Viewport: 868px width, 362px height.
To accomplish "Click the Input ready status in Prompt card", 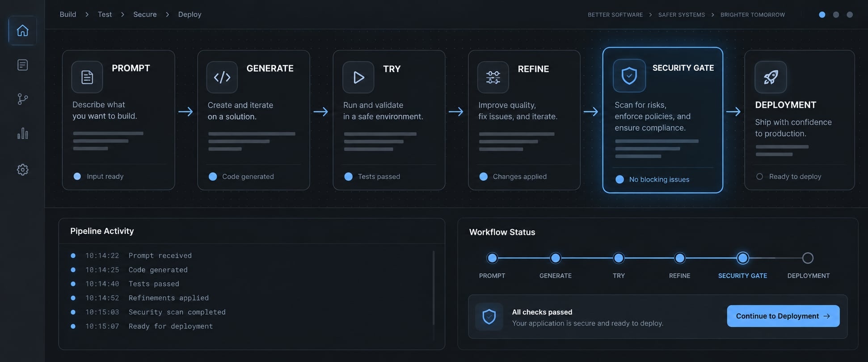I will click(x=98, y=177).
